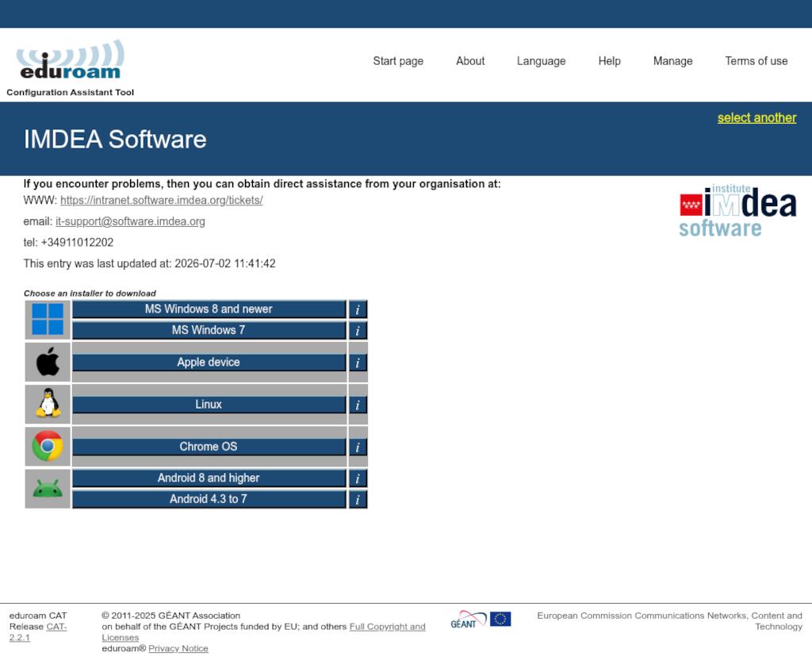Open the Manage menu item

point(672,61)
